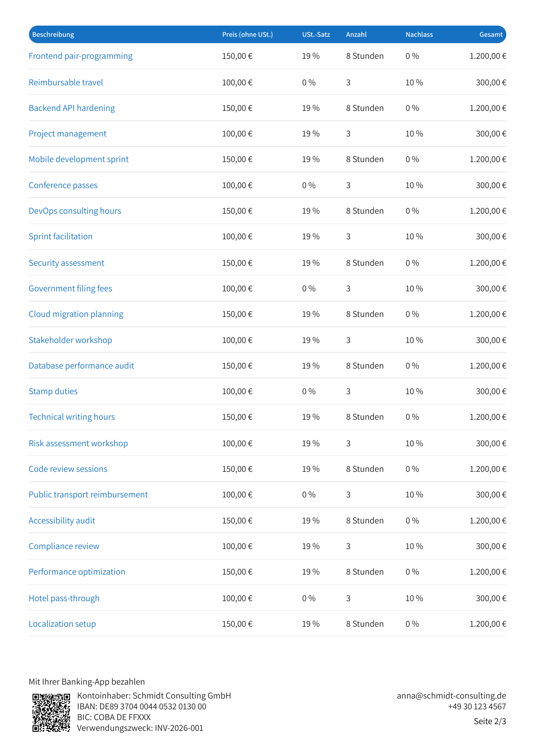The width and height of the screenshot is (535, 756).
Task: Open the Frontend pair-programming link
Action: (80, 56)
